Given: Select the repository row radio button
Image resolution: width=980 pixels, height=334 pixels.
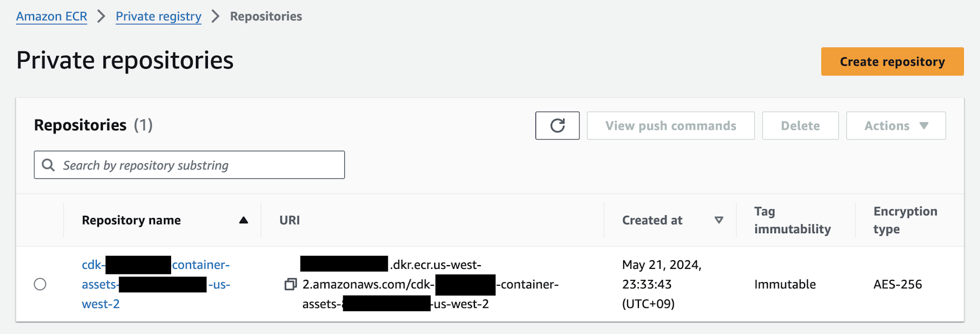Looking at the screenshot, I should point(40,284).
